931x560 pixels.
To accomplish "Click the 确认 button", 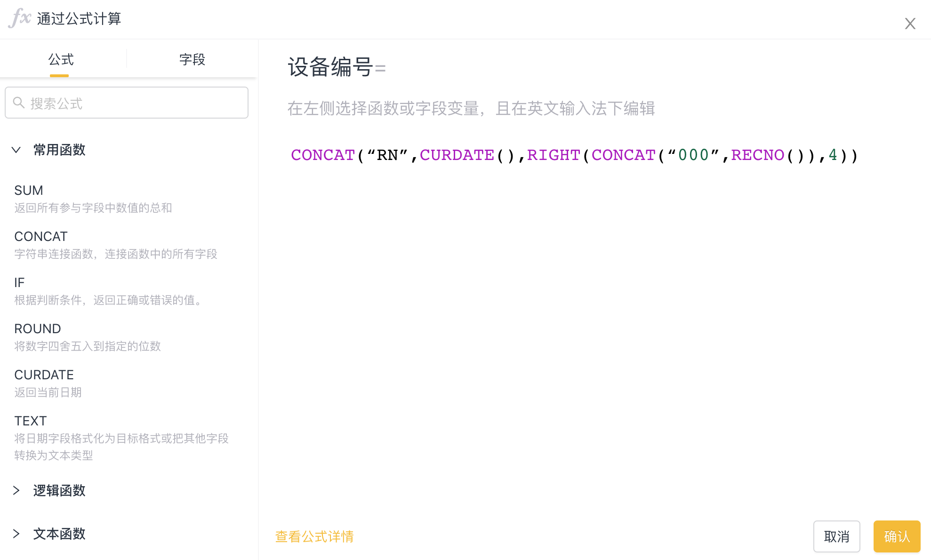I will (897, 536).
